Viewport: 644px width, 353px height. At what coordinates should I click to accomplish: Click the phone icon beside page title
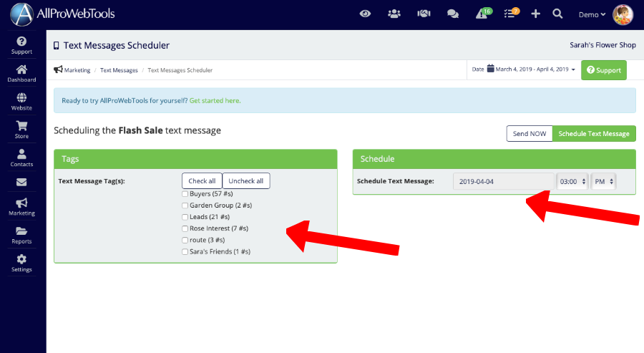point(57,46)
